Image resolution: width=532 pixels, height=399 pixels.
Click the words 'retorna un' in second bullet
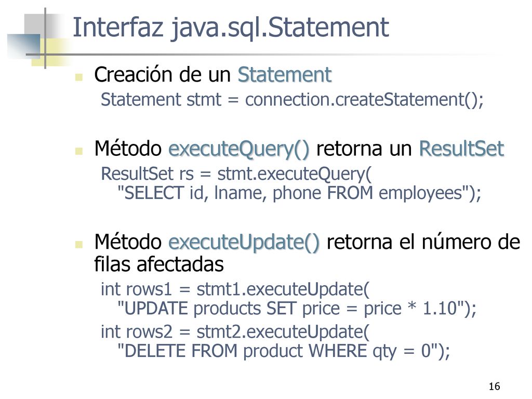click(364, 149)
